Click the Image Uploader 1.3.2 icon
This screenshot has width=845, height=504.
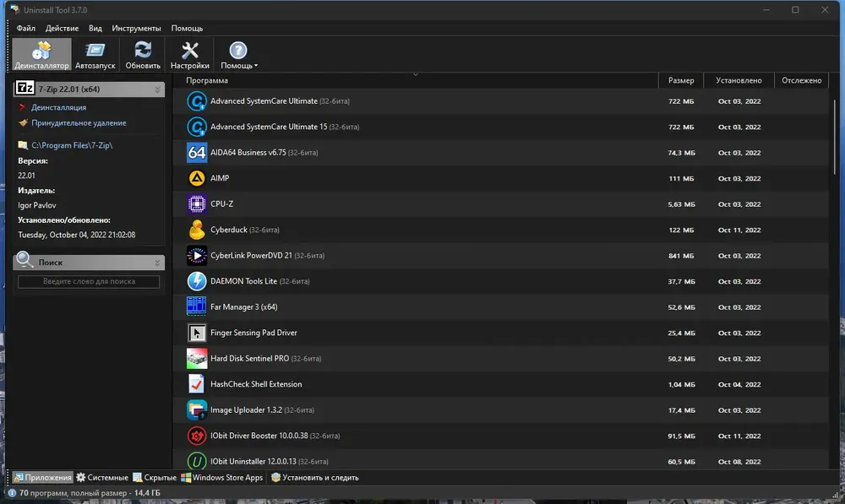click(x=197, y=410)
